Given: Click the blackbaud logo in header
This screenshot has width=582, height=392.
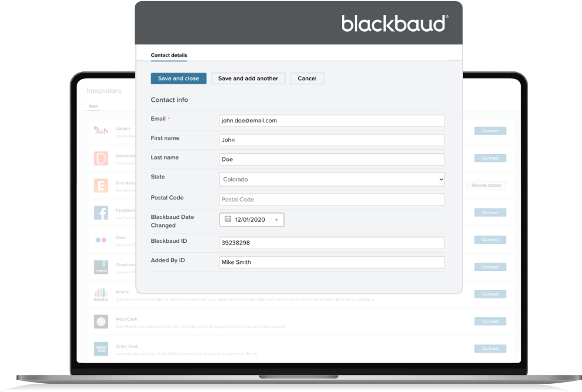Looking at the screenshot, I should [395, 23].
